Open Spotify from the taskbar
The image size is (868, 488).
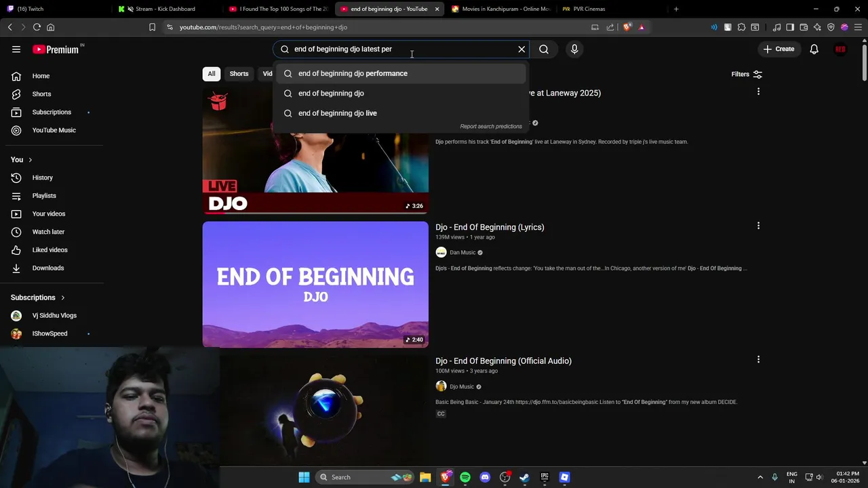(465, 477)
